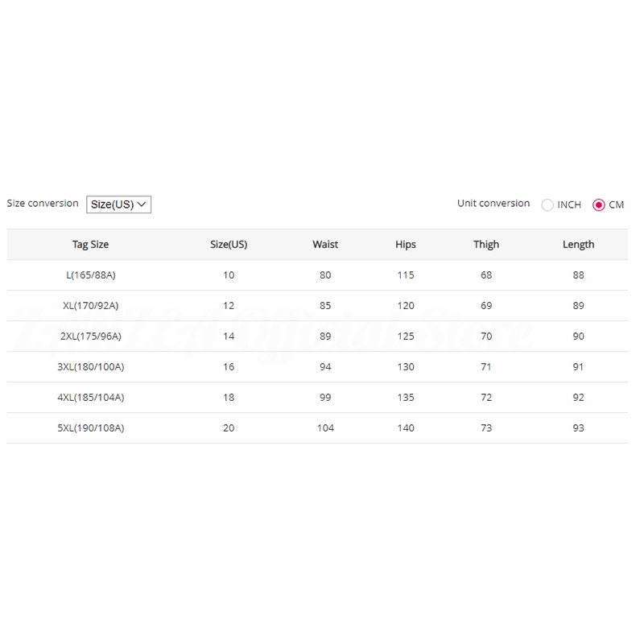Screen dimensions: 644x644
Task: Select the 5XL(190/108A) tag size row
Action: point(91,428)
